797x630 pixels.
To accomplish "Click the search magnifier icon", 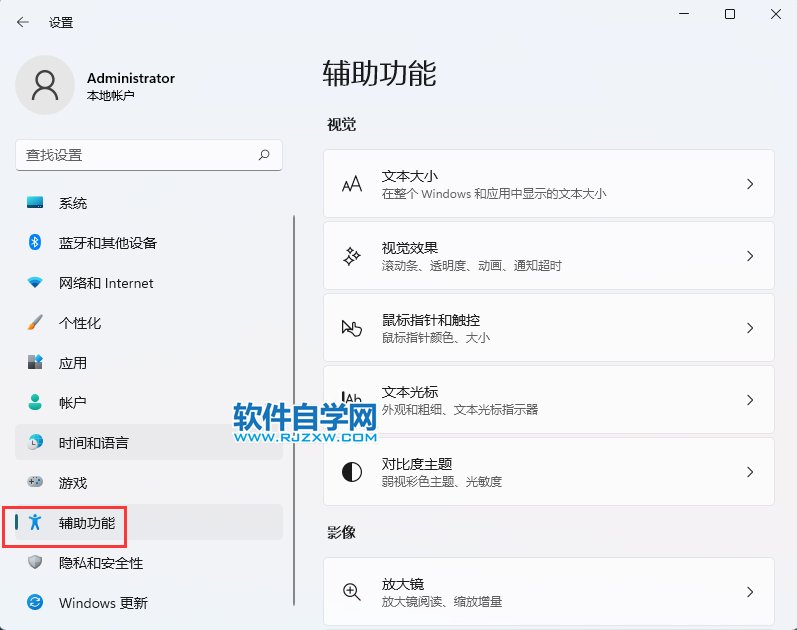I will click(x=264, y=155).
